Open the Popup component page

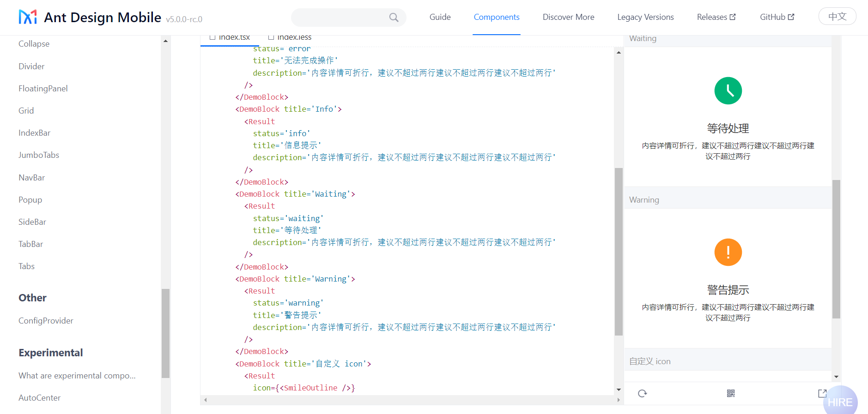(x=30, y=200)
